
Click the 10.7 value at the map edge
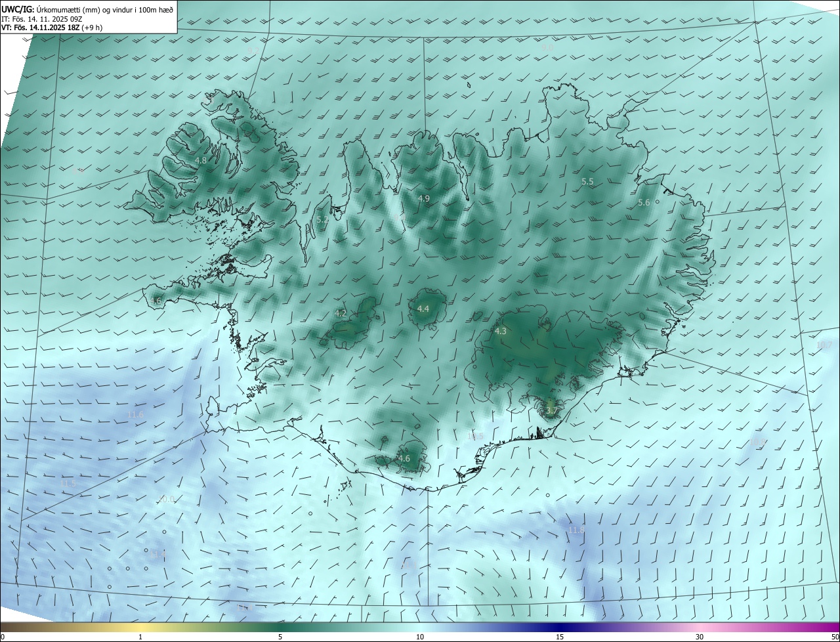tap(824, 345)
